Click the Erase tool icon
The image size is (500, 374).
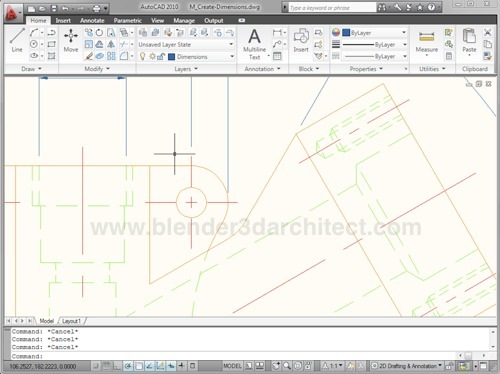pyautogui.click(x=88, y=56)
